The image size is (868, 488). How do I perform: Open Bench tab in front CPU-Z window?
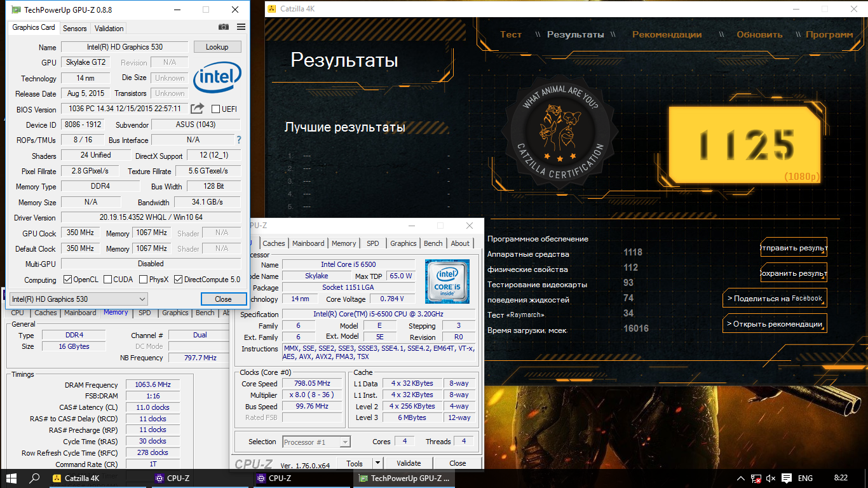tap(433, 243)
